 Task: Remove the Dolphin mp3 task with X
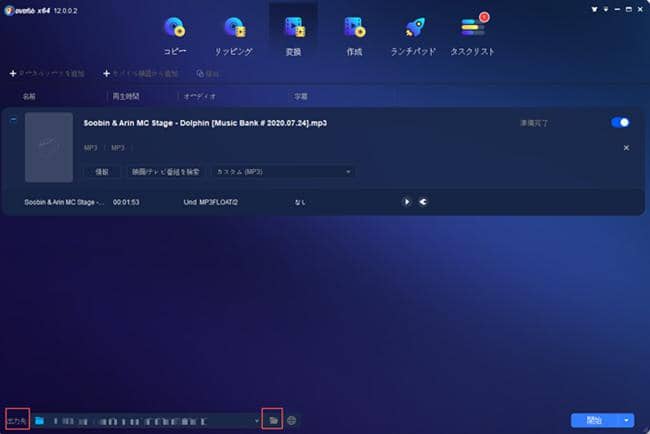pyautogui.click(x=626, y=148)
